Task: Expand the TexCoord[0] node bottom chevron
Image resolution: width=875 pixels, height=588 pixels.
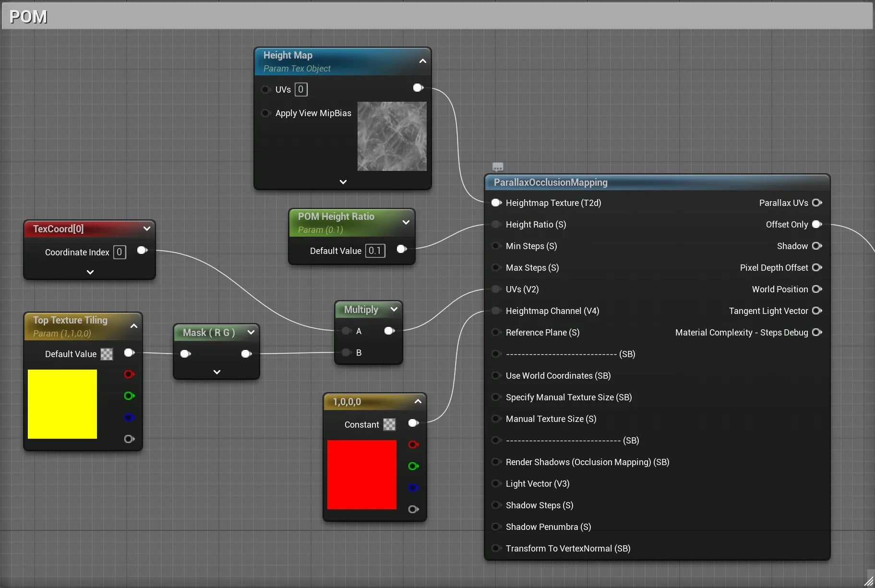Action: click(x=90, y=272)
